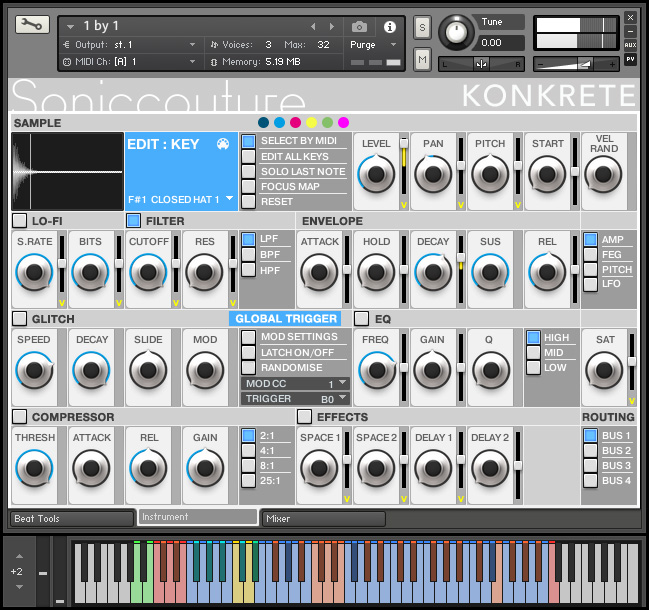The width and height of the screenshot is (649, 610).
Task: Click the yellow V arrow under S.RATE
Action: (x=62, y=303)
